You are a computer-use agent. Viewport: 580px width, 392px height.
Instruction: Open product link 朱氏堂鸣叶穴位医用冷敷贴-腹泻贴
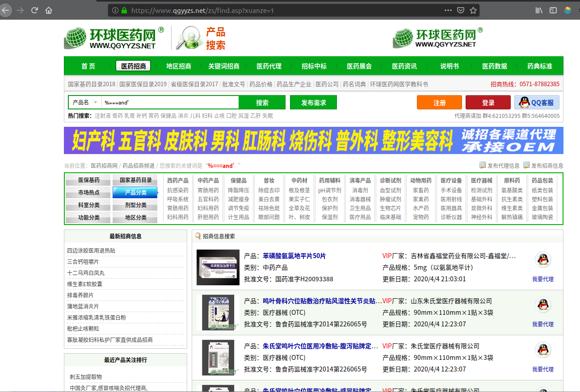click(x=320, y=346)
